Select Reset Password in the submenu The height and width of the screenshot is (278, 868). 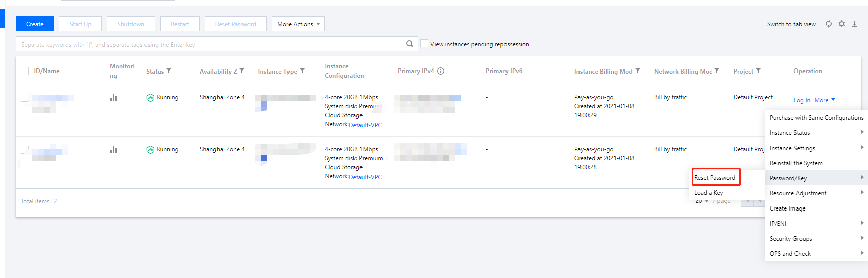click(715, 178)
